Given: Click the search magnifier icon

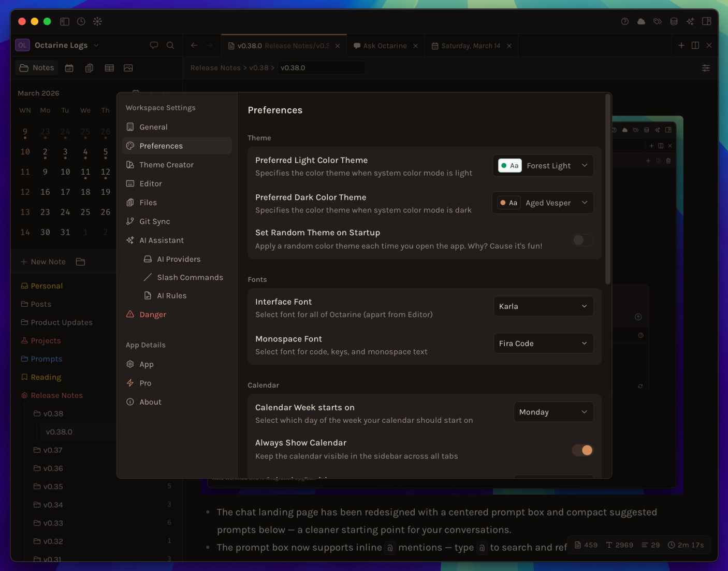Looking at the screenshot, I should pos(170,45).
